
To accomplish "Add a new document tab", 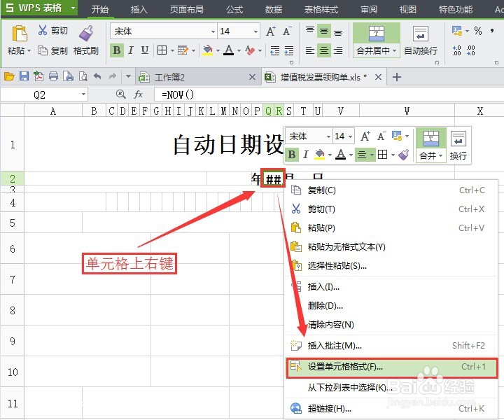I will tap(397, 77).
